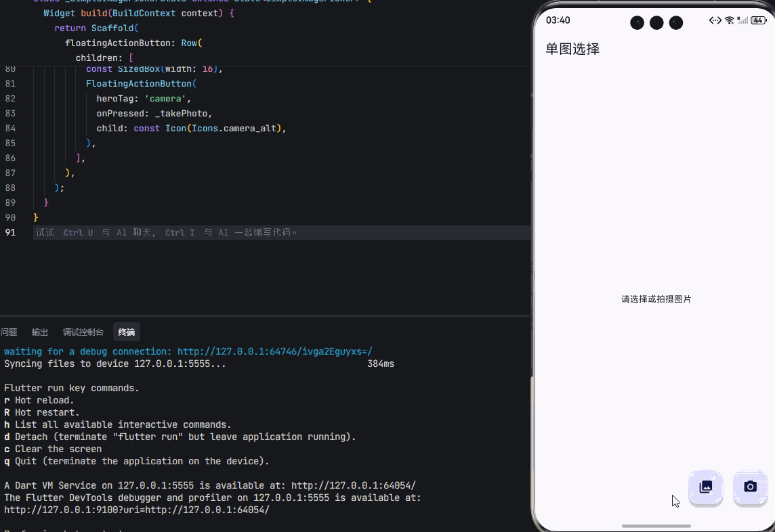Click the 'Flutter run key commands.' line
775x532 pixels.
pyautogui.click(x=72, y=389)
